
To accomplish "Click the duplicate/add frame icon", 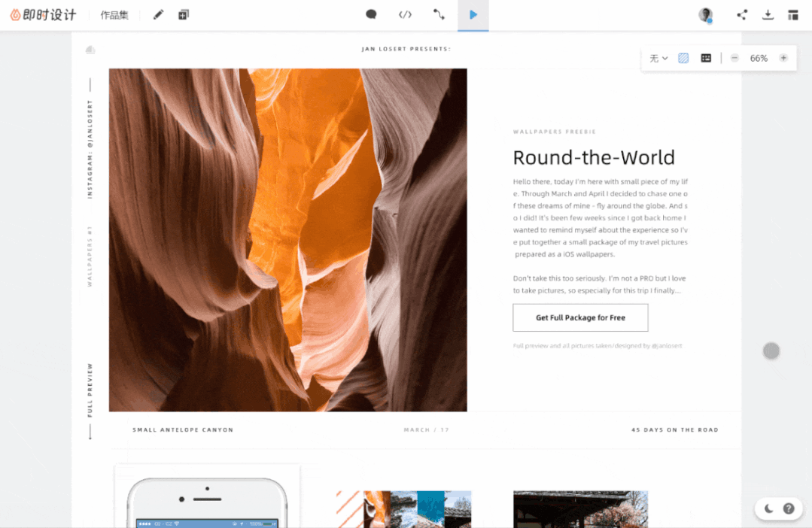I will (184, 14).
